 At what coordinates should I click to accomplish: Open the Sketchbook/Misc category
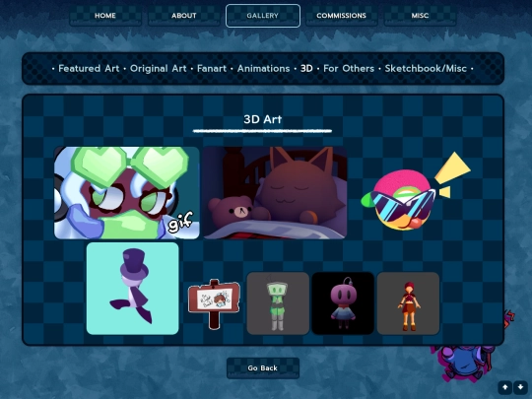[426, 69]
